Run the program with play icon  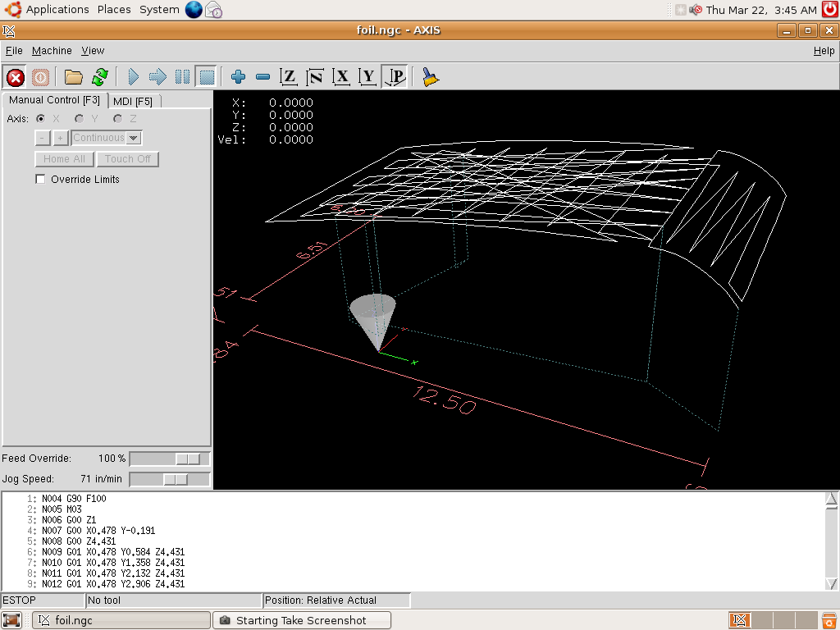[134, 77]
